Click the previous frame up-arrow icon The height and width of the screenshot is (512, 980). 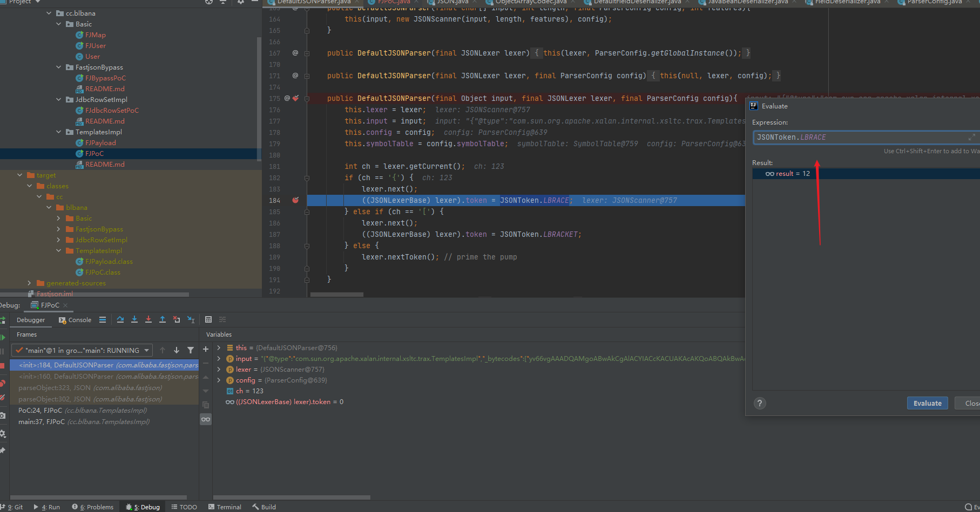[163, 350]
